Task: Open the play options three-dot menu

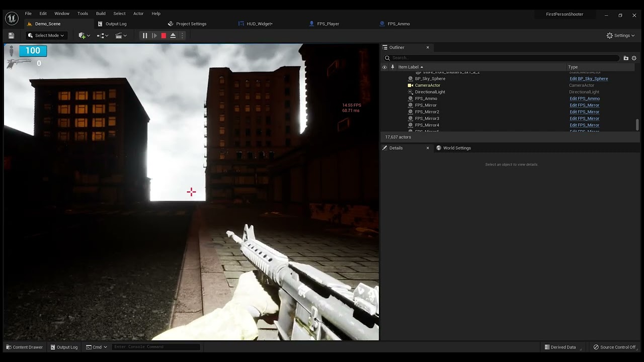Action: coord(182,36)
